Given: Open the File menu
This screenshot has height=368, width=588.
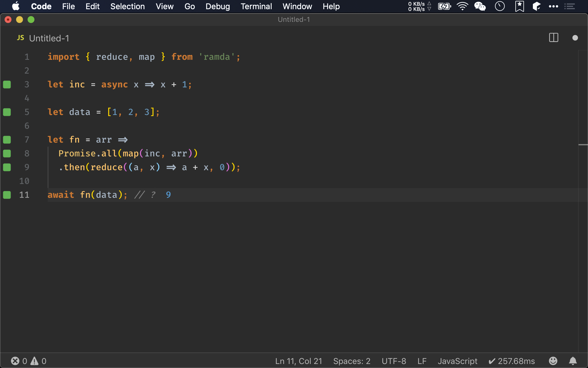Looking at the screenshot, I should coord(68,6).
